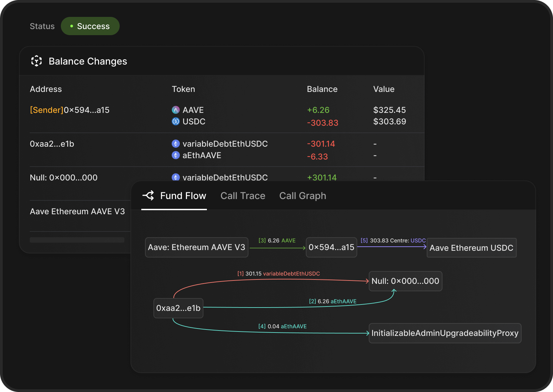
Task: Click the $303.69 value cell
Action: point(390,122)
